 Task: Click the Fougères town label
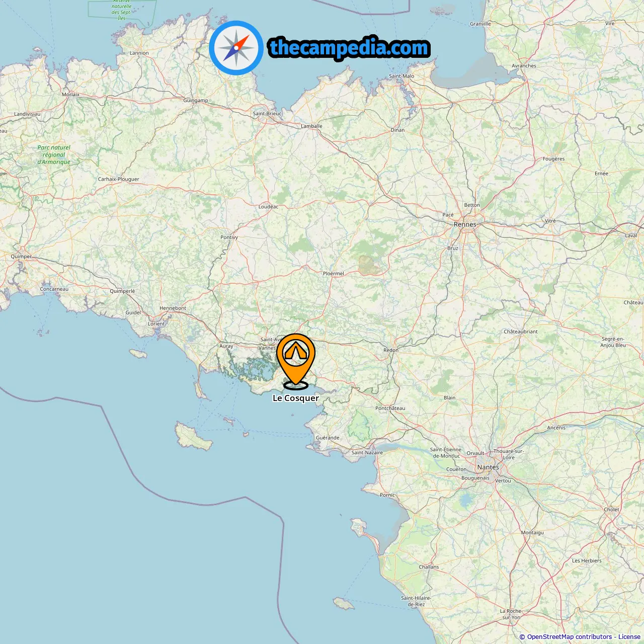click(553, 159)
